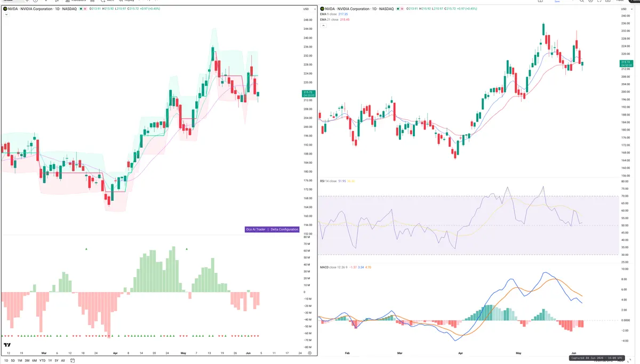
Task: Select the YTD time range
Action: coord(42,360)
